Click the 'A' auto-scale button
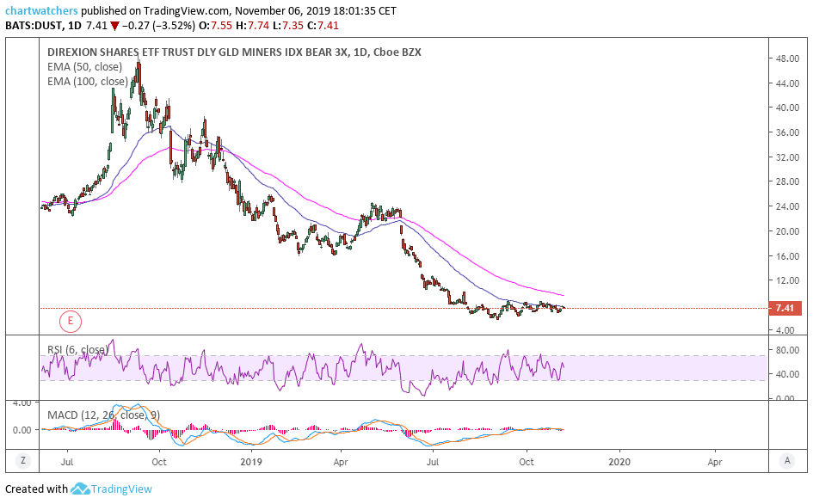The height and width of the screenshot is (504, 813). (787, 460)
